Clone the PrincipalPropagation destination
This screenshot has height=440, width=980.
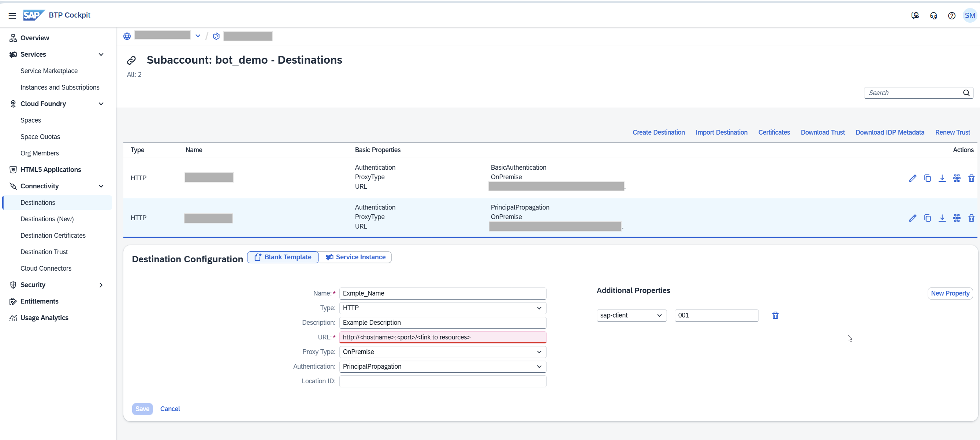point(927,218)
